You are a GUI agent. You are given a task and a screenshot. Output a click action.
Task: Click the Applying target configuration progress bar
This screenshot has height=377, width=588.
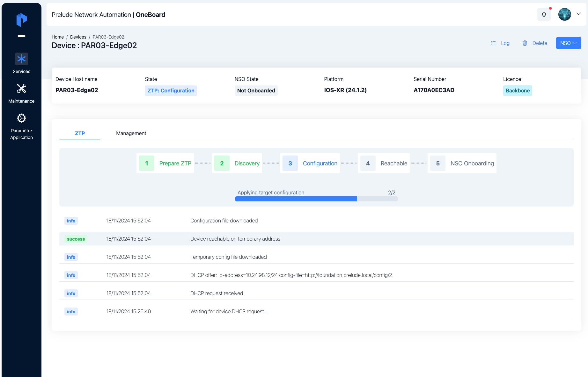click(x=316, y=199)
